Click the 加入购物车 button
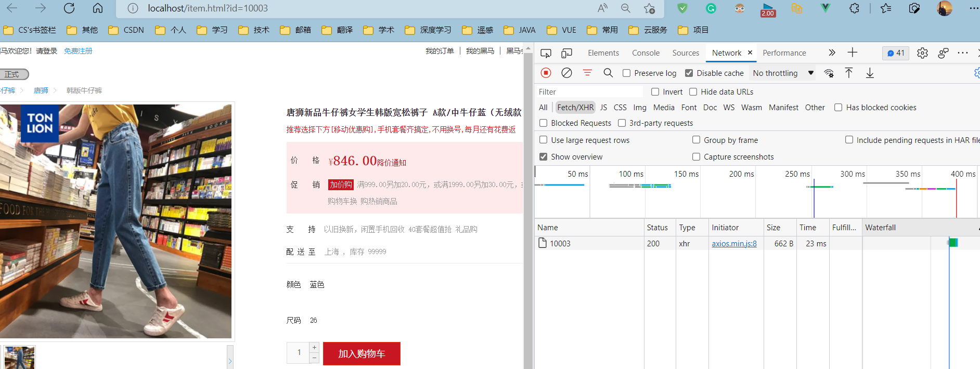980x369 pixels. click(362, 353)
